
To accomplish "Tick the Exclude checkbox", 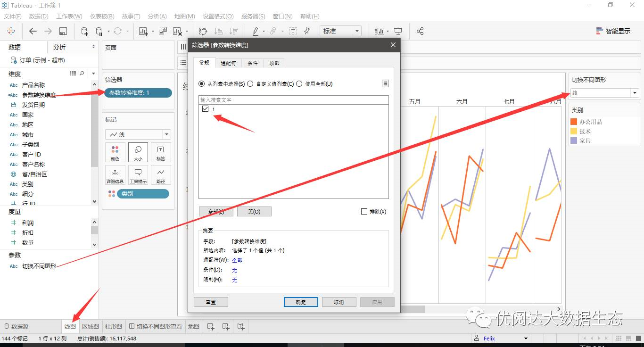I will [364, 212].
